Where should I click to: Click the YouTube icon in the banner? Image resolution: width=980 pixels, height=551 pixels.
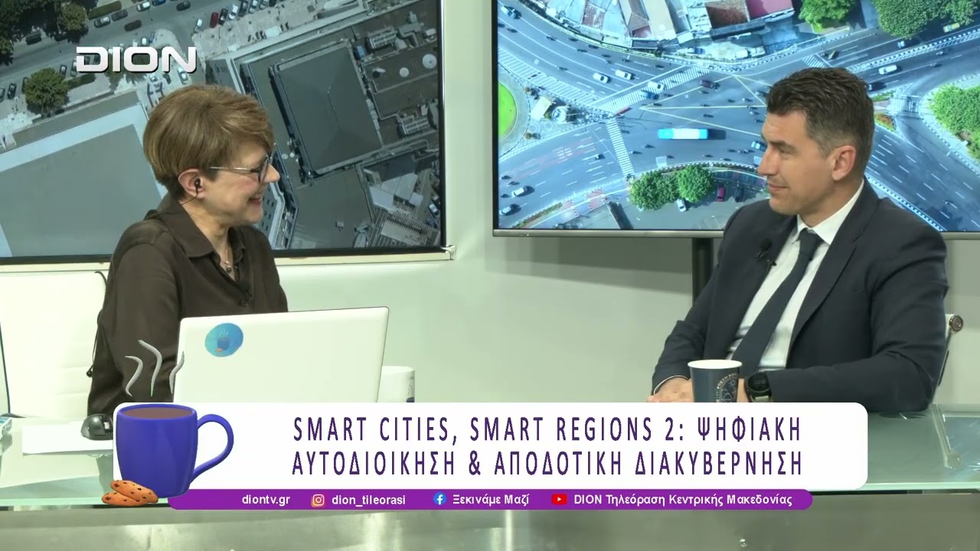560,500
